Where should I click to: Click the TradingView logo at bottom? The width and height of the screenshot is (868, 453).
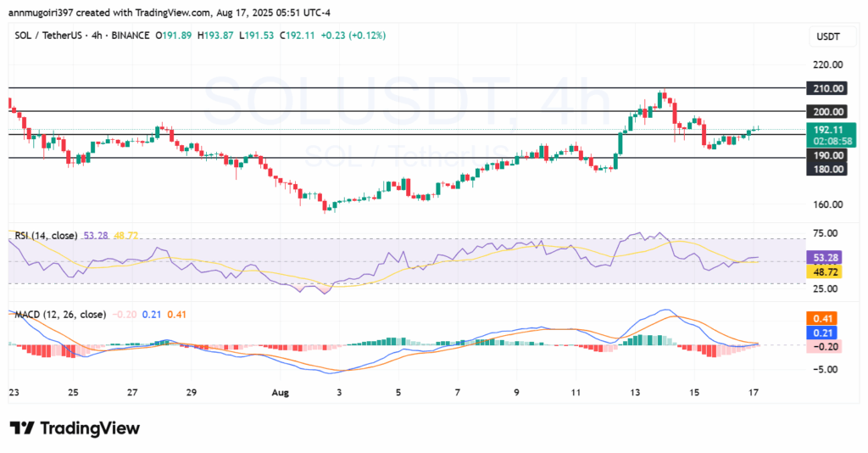click(75, 428)
